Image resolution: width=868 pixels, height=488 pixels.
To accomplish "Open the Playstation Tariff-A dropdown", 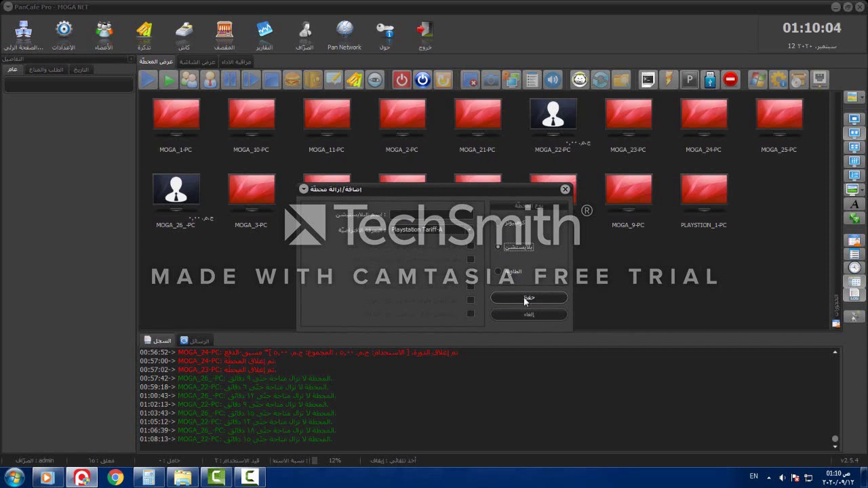I will (430, 230).
